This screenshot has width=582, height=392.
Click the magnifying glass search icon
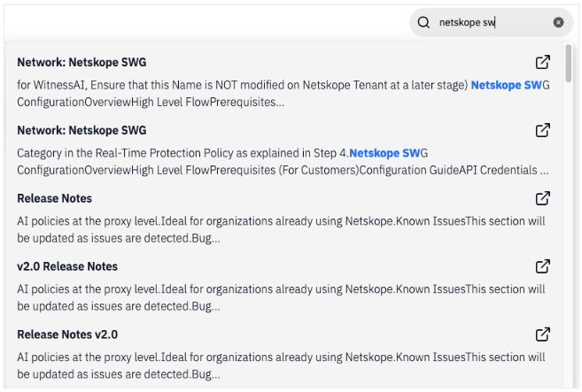(x=423, y=22)
